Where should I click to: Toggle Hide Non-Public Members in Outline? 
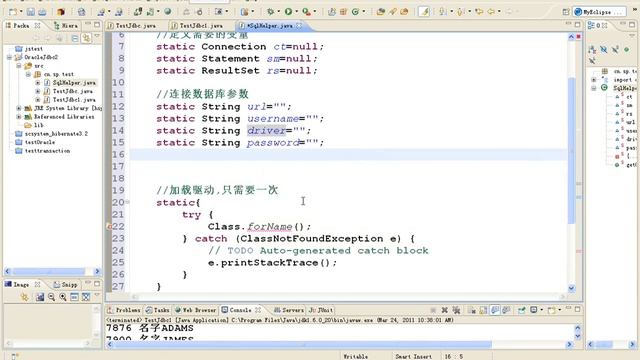pyautogui.click(x=627, y=50)
